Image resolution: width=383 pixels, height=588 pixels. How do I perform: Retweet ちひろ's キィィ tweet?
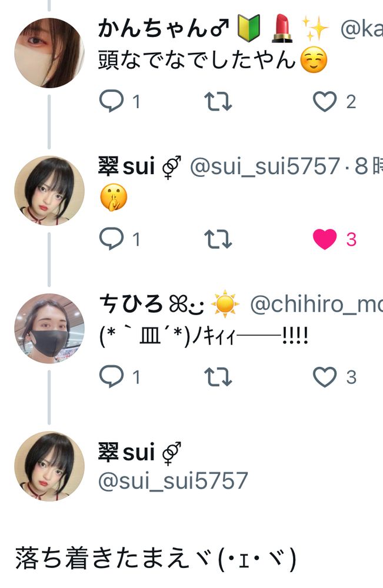[x=218, y=377]
